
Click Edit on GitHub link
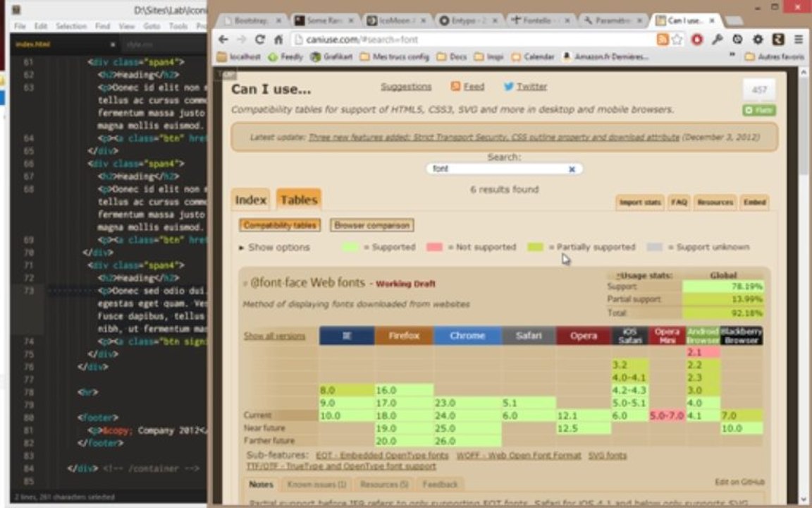(x=739, y=482)
